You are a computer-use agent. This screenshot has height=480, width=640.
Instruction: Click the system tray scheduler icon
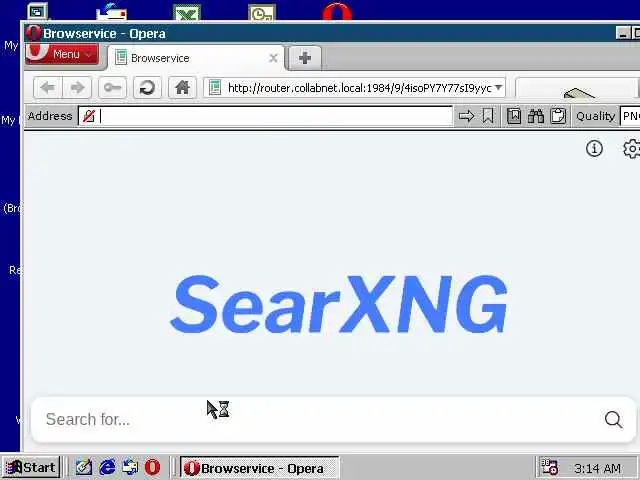tap(549, 467)
